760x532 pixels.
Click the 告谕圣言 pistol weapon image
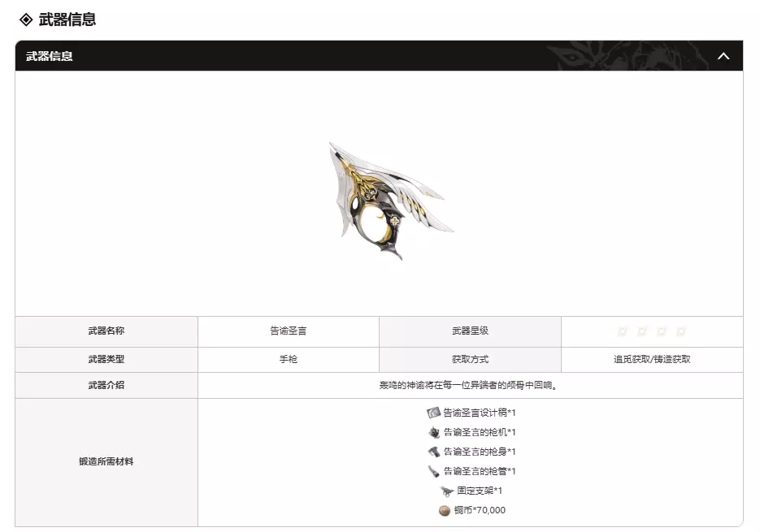[x=391, y=201]
